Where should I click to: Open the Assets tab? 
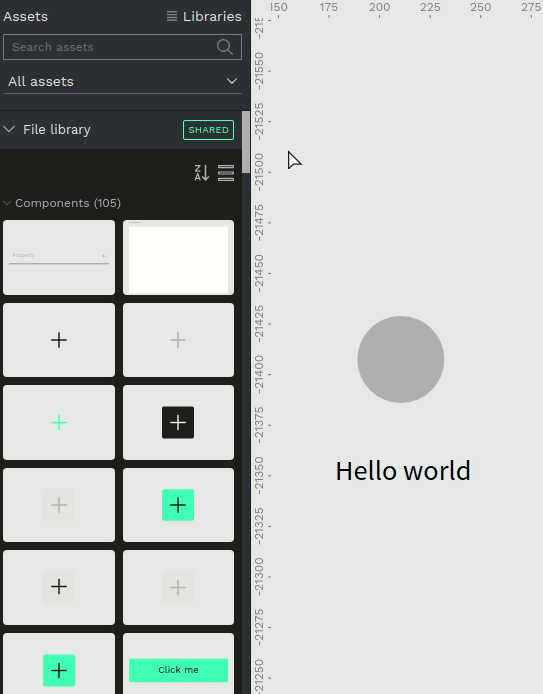pos(26,16)
